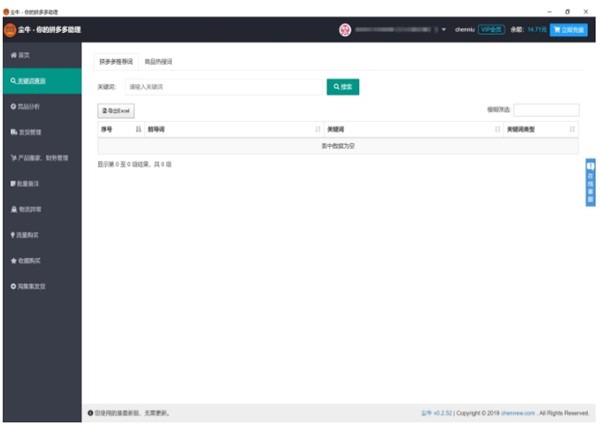This screenshot has height=425, width=600.
Task: Sort by the middle keyword column header
Action: (x=414, y=129)
